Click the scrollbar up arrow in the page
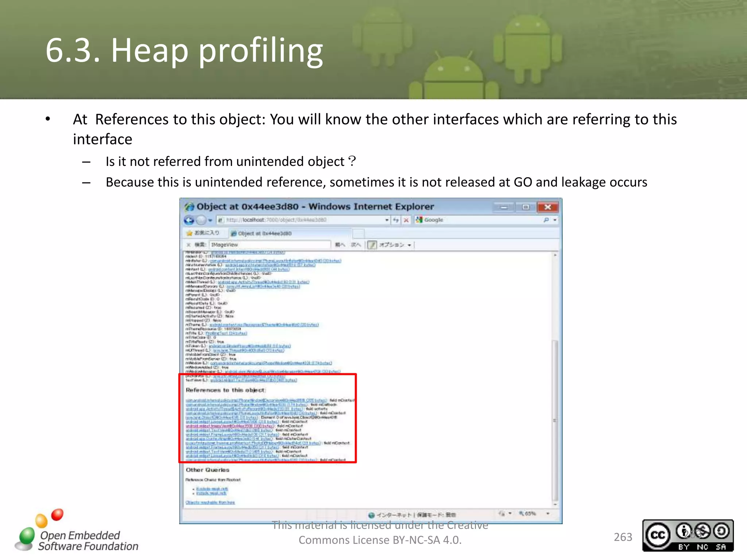747x560 pixels. 555,255
